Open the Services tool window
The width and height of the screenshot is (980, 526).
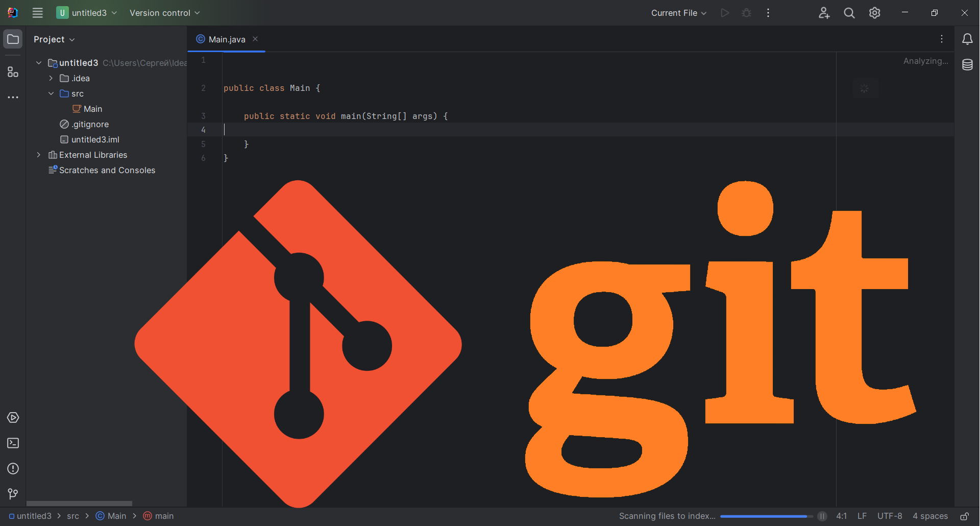(13, 418)
